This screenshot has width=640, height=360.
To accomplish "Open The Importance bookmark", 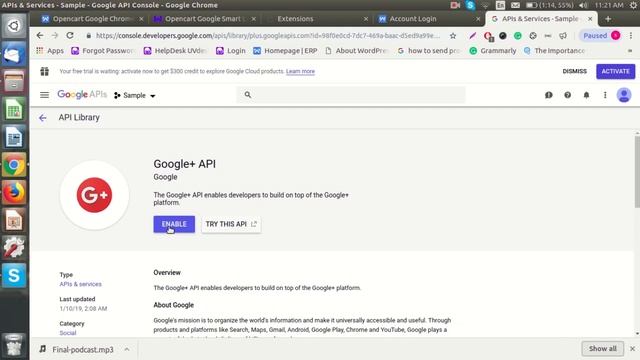I will tap(555, 51).
